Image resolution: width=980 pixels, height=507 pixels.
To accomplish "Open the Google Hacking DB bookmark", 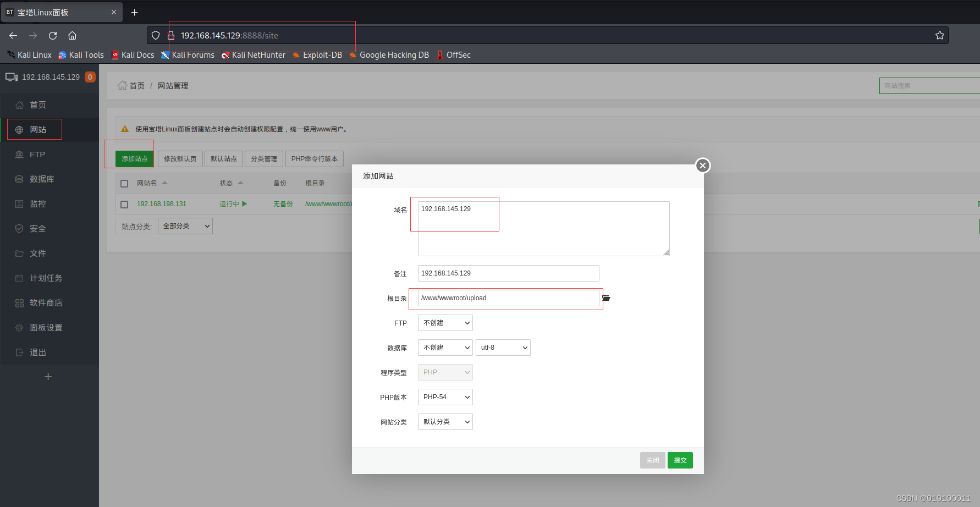I will (389, 55).
